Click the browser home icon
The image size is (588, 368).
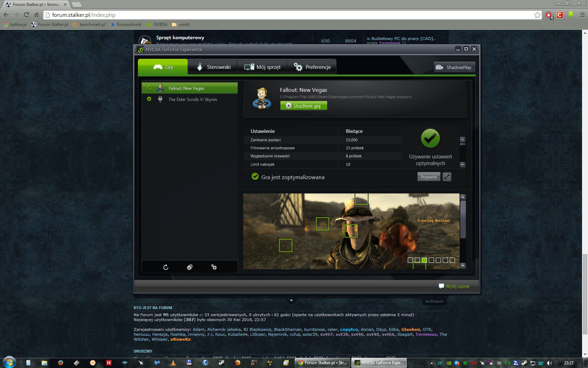click(x=36, y=15)
